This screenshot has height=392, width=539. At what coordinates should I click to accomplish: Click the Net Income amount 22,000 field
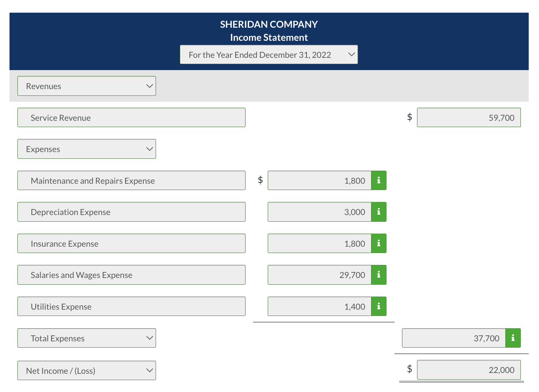click(x=469, y=370)
